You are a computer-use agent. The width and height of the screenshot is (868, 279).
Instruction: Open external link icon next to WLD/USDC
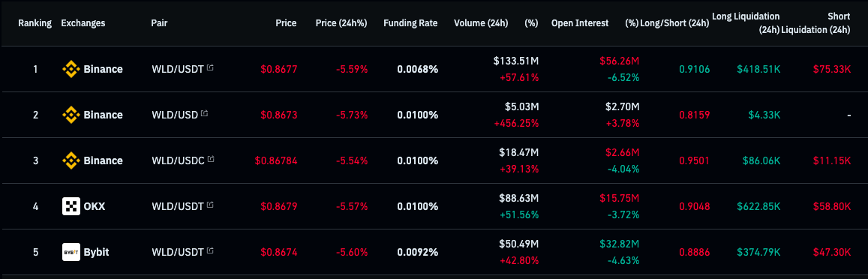pyautogui.click(x=210, y=160)
